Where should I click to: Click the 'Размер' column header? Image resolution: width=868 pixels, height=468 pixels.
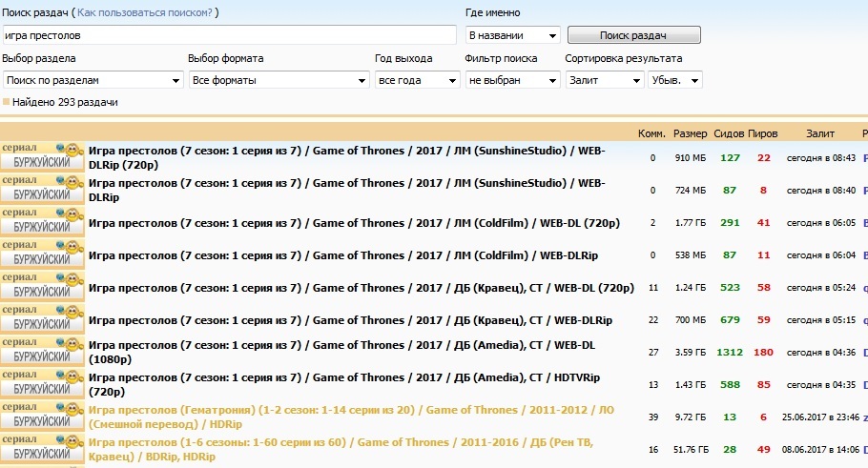pyautogui.click(x=691, y=133)
